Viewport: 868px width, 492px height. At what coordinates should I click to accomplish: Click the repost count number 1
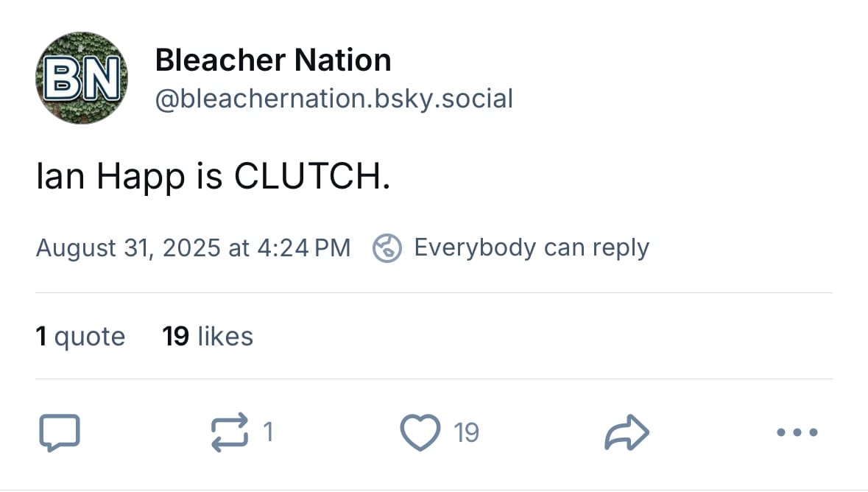(269, 432)
